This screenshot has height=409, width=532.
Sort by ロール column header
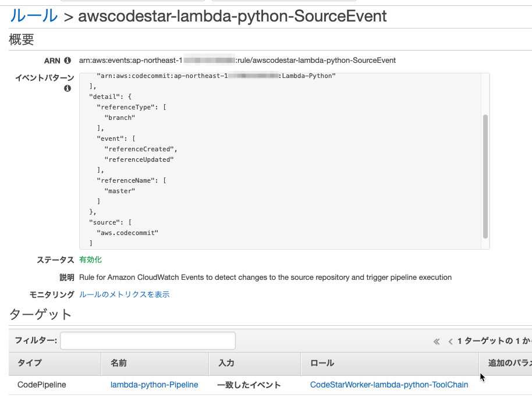(x=390, y=363)
